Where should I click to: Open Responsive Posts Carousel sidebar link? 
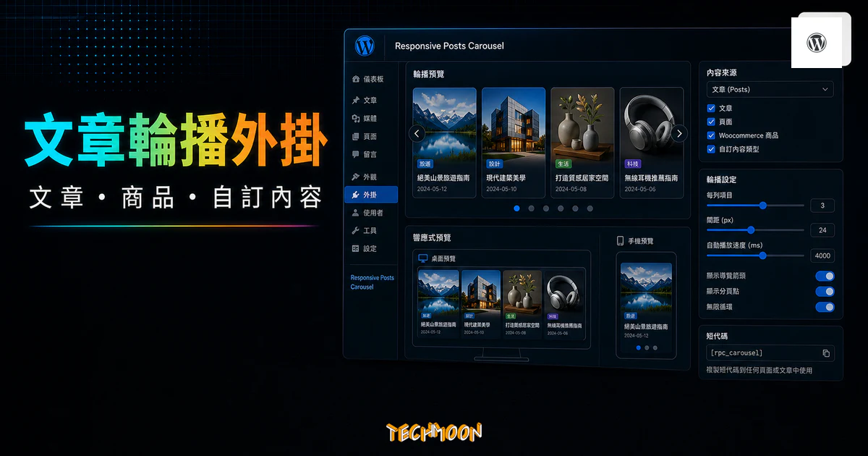372,282
